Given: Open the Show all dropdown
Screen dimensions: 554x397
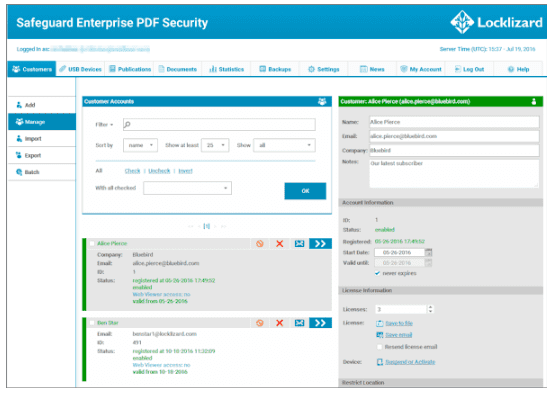Looking at the screenshot, I should pos(284,145).
